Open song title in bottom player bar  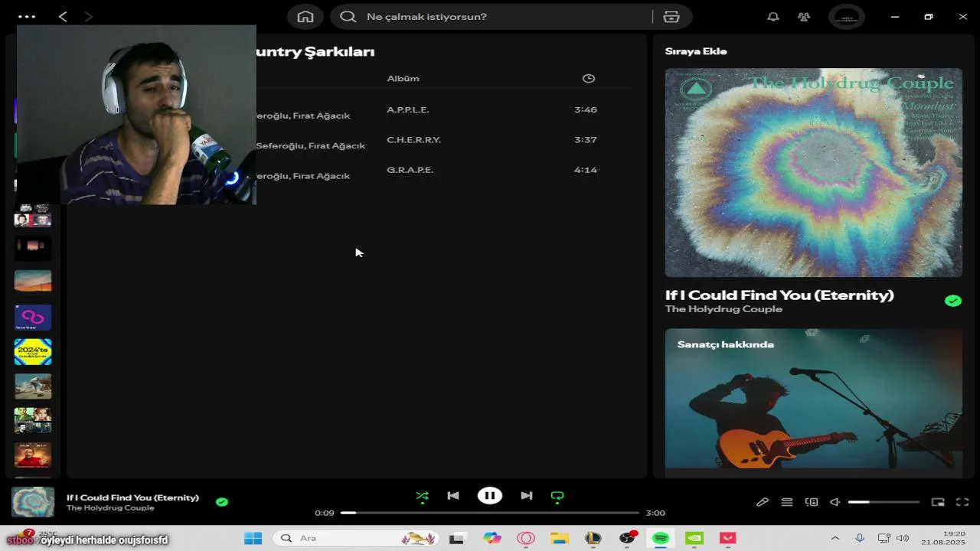point(132,497)
